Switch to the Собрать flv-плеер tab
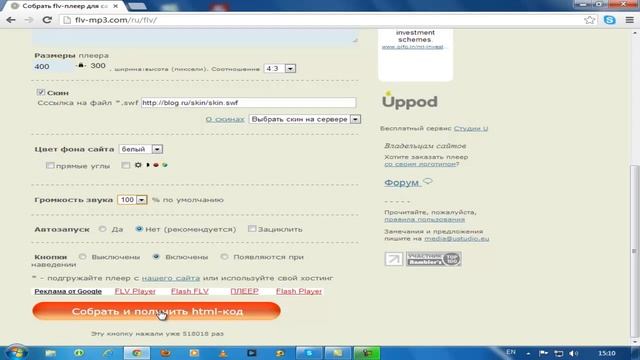The height and width of the screenshot is (360, 640). pos(64,6)
